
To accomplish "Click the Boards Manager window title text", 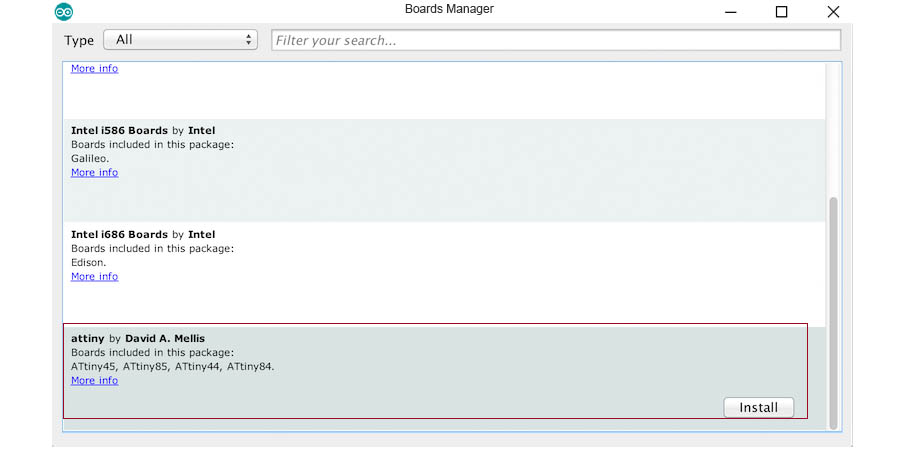I will [x=449, y=9].
